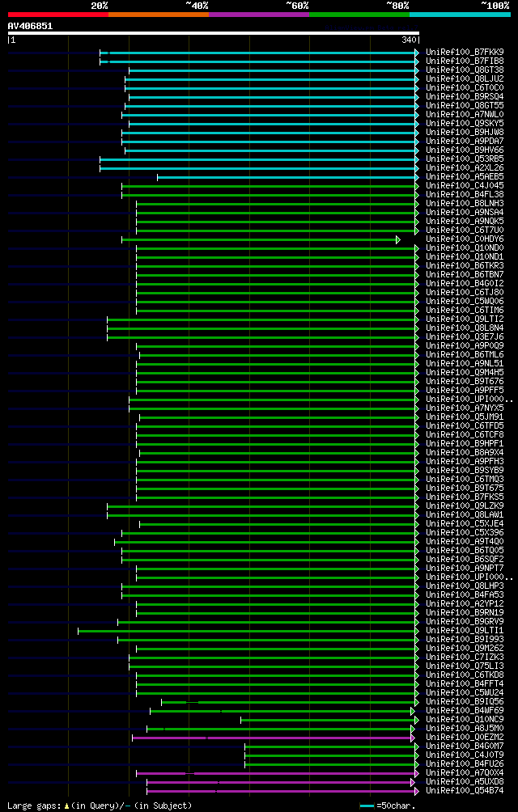Select the UniRef100_Q10NC9 hit label
The width and height of the screenshot is (518, 812).
click(x=465, y=719)
